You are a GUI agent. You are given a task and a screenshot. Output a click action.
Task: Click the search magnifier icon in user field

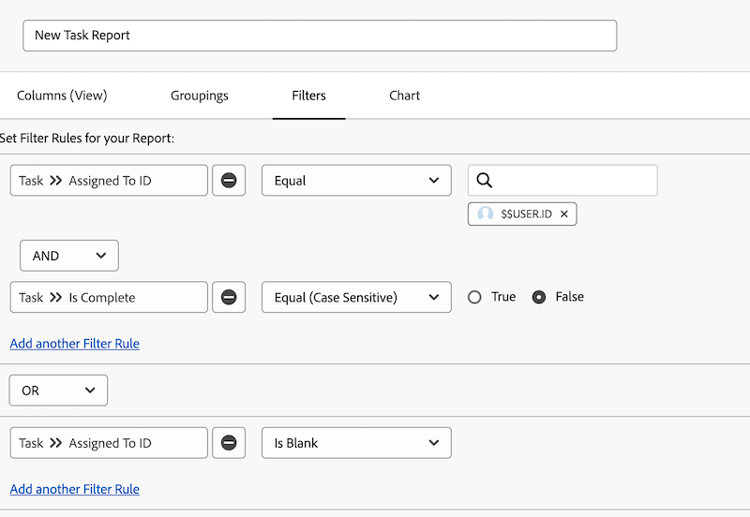click(485, 180)
